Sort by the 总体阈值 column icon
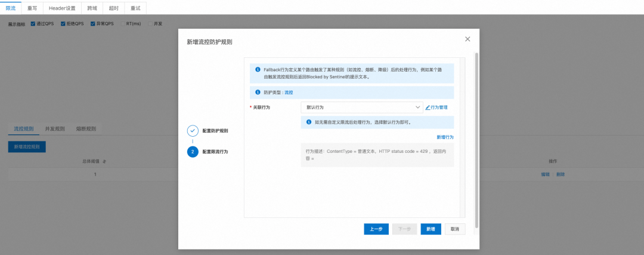 coord(104,161)
